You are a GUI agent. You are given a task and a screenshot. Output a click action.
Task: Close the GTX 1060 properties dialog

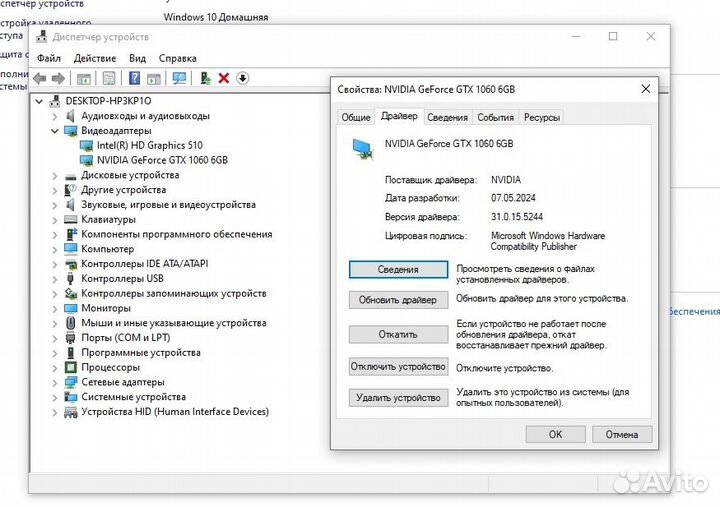coord(646,89)
